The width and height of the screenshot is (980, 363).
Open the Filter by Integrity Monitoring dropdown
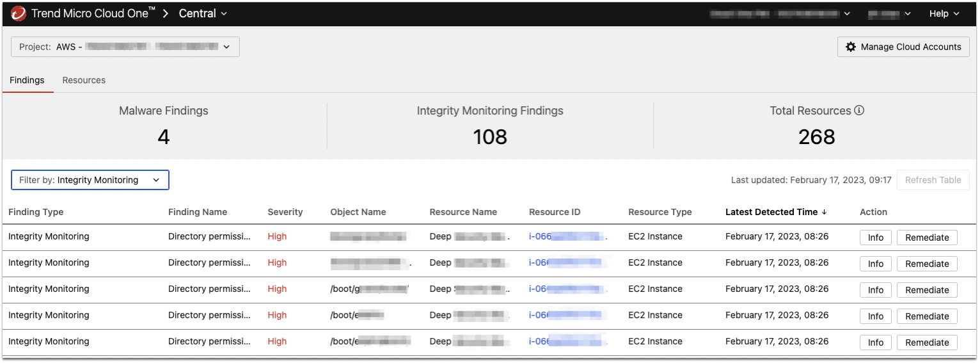pyautogui.click(x=90, y=180)
